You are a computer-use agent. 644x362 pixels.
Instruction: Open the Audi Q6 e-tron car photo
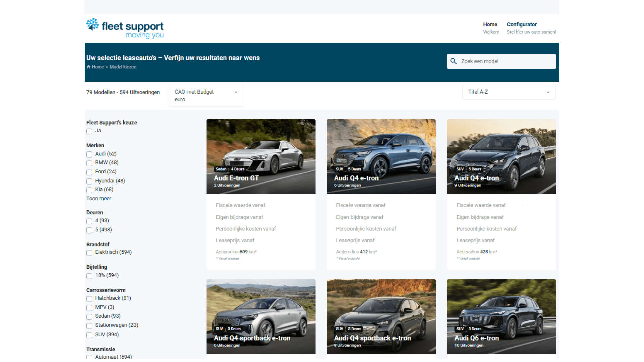click(501, 316)
